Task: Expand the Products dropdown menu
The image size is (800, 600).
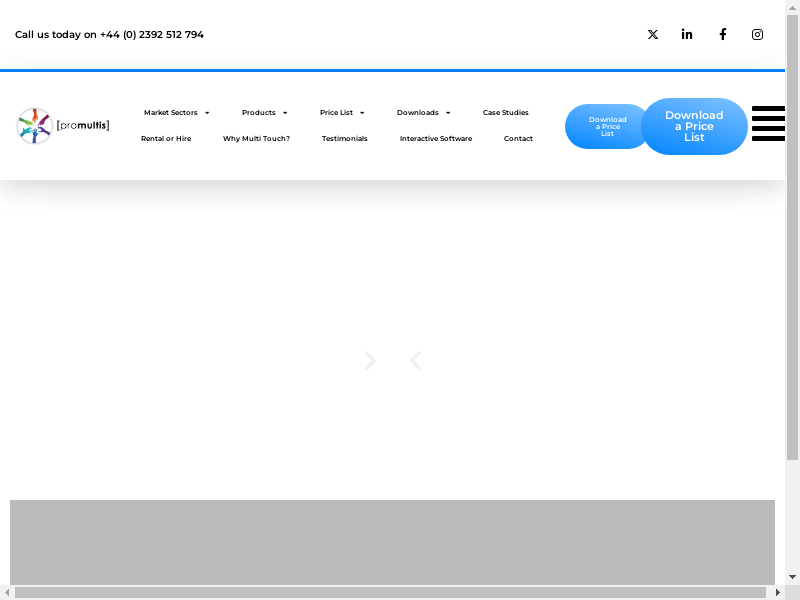Action: pos(264,113)
